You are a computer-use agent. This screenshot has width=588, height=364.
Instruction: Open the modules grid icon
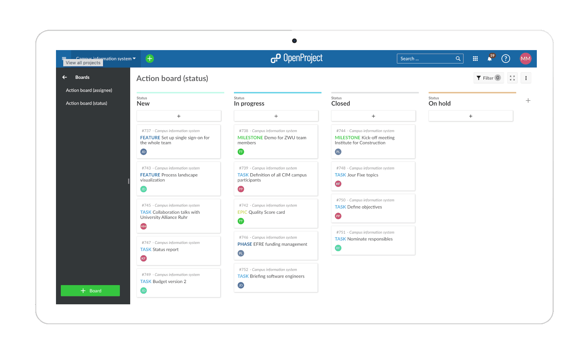coord(475,59)
